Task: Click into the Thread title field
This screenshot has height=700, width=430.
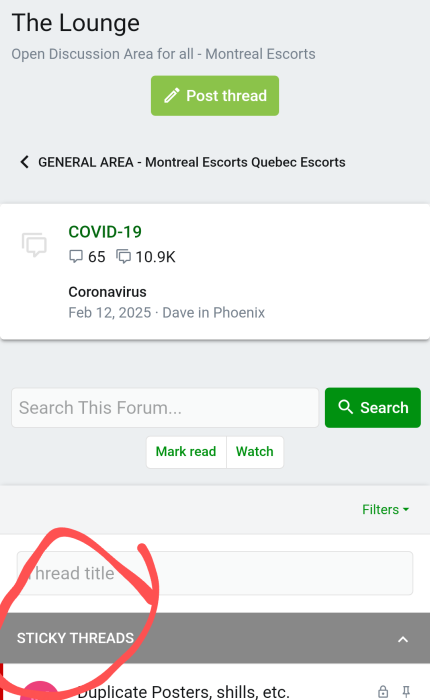Action: [x=215, y=573]
